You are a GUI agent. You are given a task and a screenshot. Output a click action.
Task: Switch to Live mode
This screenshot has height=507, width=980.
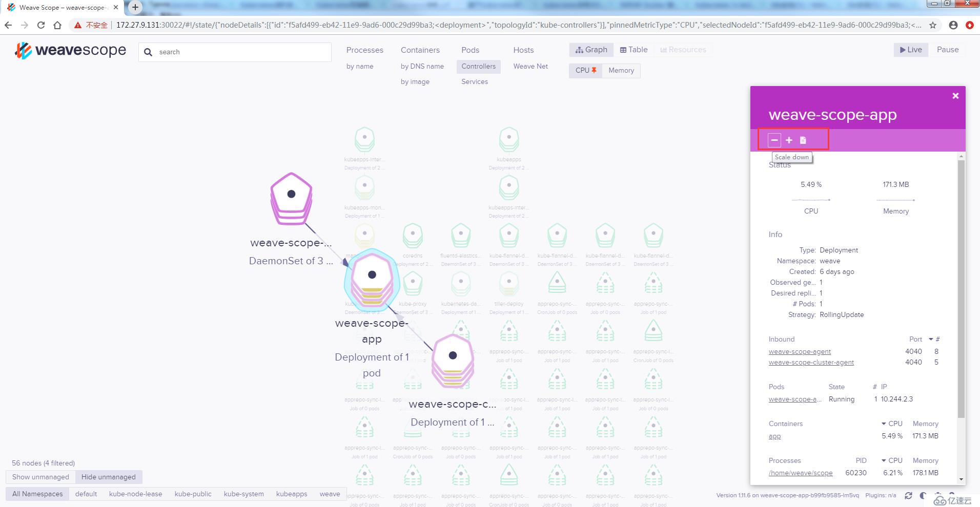click(x=911, y=50)
